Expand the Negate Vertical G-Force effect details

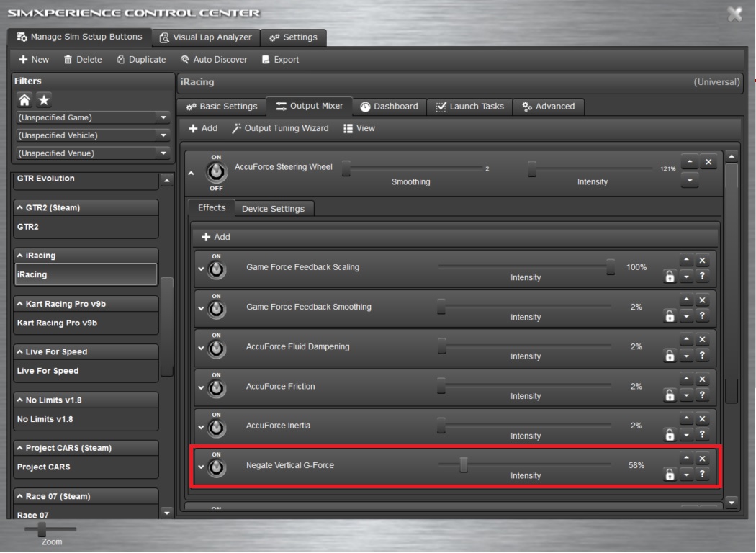point(201,467)
